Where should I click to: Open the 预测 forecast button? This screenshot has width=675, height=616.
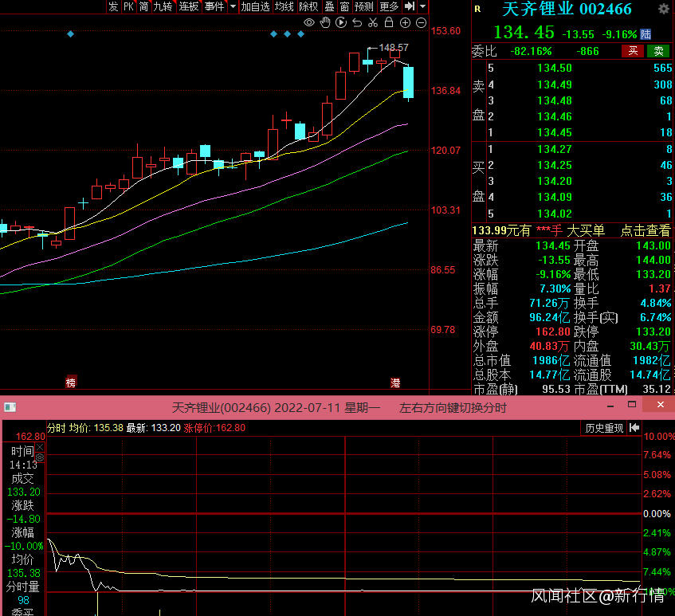click(x=363, y=6)
